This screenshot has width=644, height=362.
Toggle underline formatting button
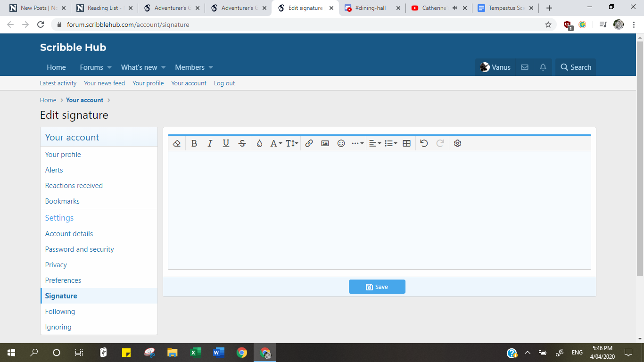click(226, 143)
